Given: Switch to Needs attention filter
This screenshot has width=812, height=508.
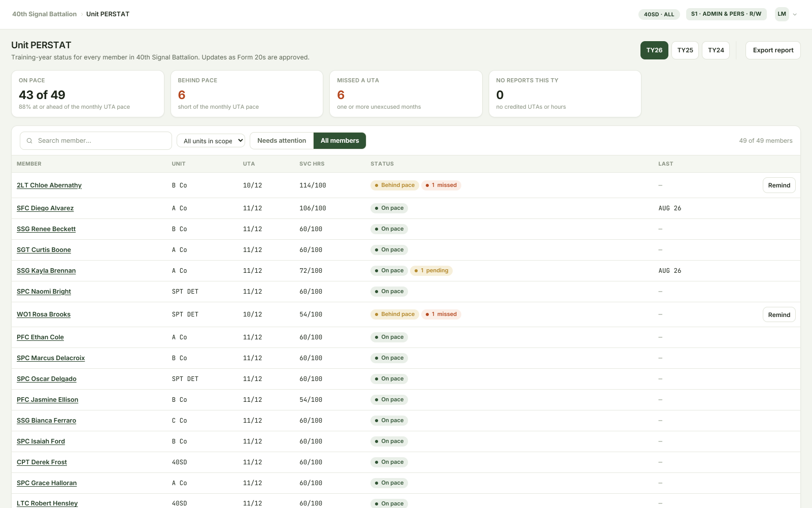Looking at the screenshot, I should (282, 141).
